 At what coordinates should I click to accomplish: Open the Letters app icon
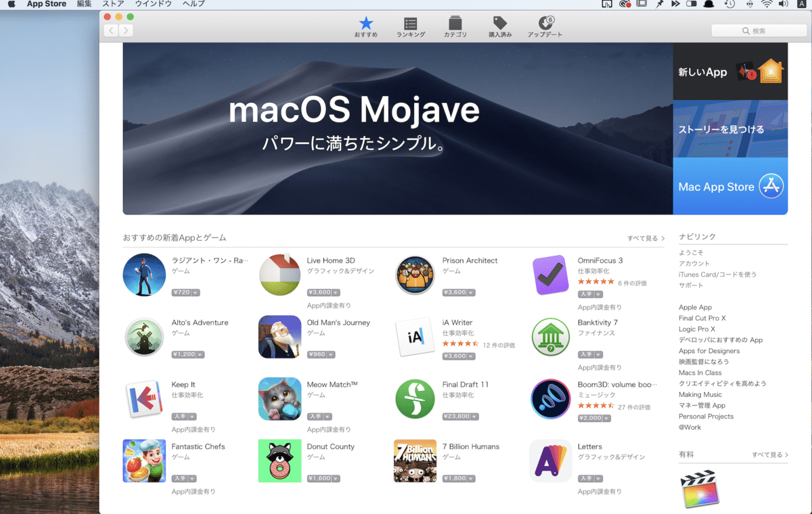(x=551, y=461)
